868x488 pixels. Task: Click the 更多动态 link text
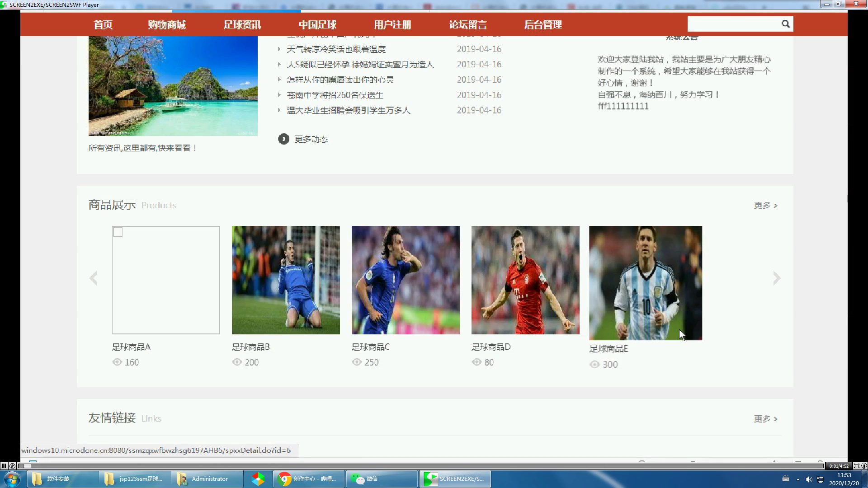[x=311, y=139]
